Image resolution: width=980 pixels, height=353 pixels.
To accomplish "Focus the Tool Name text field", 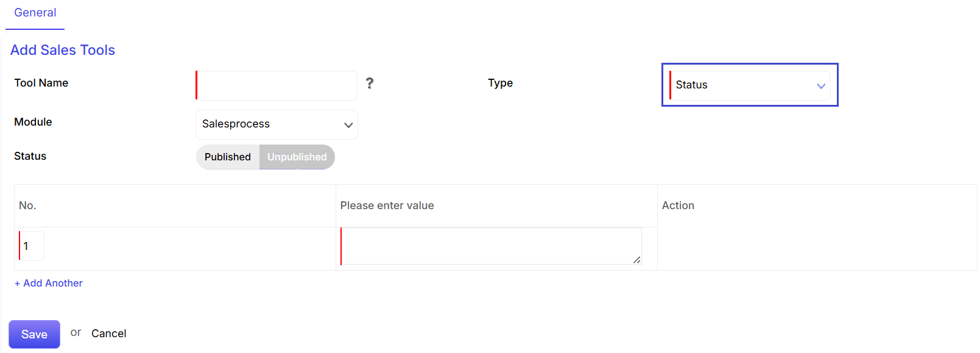I will [277, 85].
